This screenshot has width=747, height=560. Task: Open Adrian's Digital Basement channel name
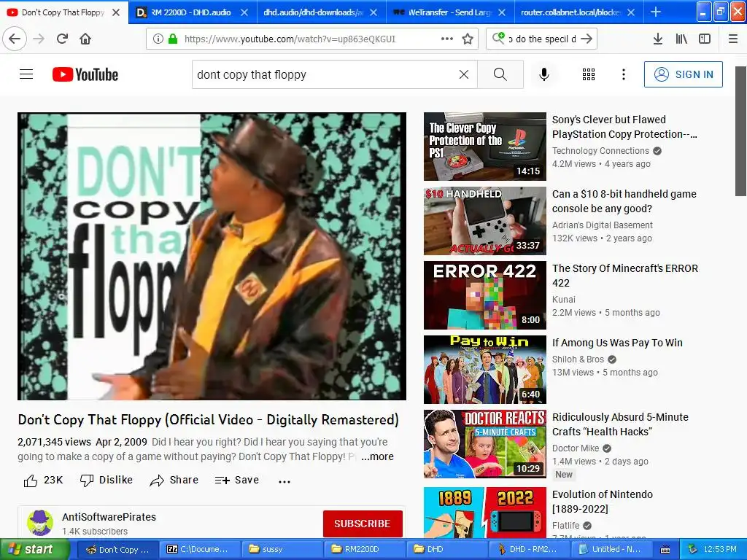point(603,225)
